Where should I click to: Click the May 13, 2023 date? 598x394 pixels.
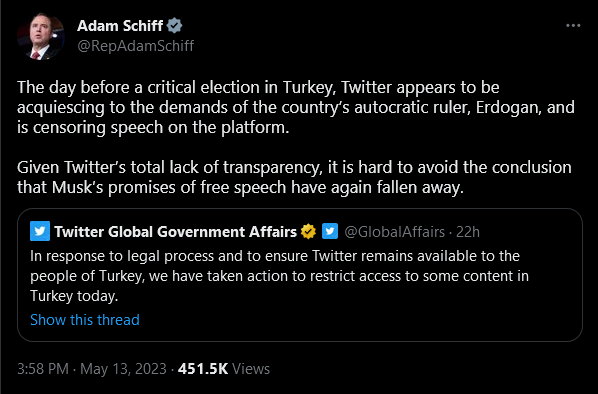(123, 369)
